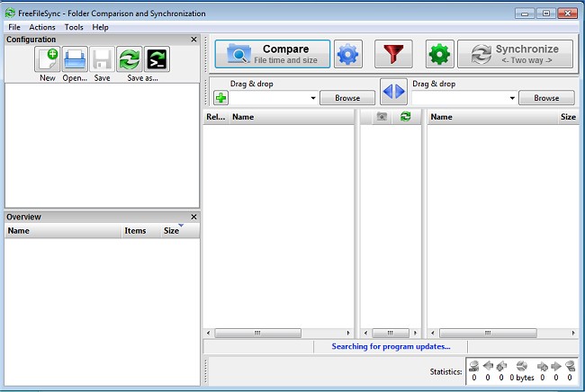Click the delete-left statistics icon
Screen dimensions: 585x392
point(473,366)
